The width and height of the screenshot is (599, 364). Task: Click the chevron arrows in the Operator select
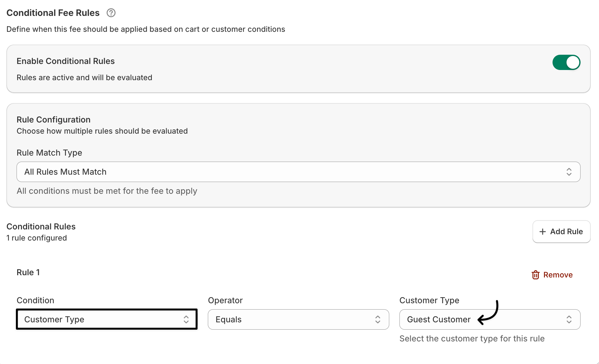tap(377, 319)
